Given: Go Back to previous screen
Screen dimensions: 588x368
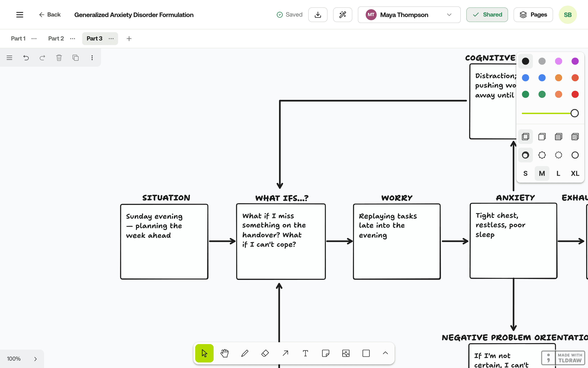Looking at the screenshot, I should [x=50, y=14].
